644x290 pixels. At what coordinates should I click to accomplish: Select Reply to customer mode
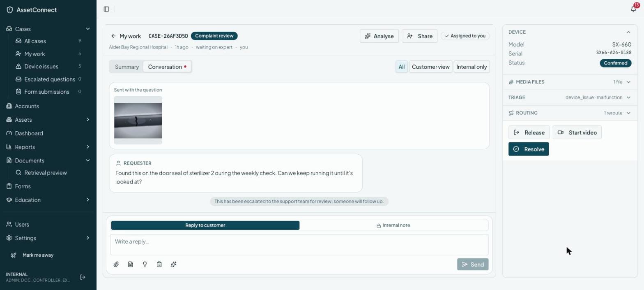205,225
